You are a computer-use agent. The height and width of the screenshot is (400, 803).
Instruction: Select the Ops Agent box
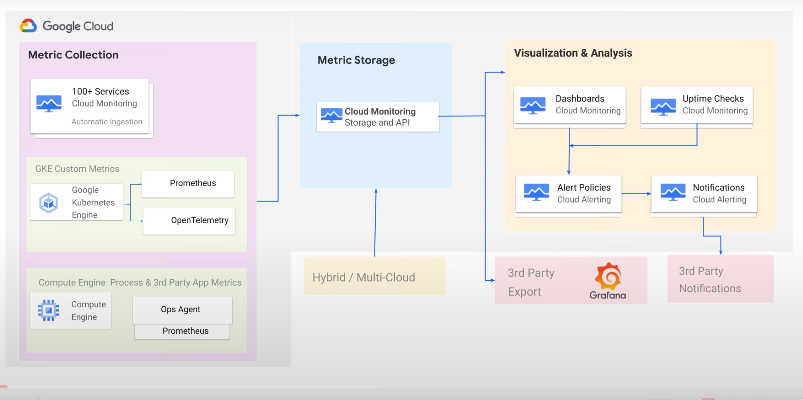point(181,309)
